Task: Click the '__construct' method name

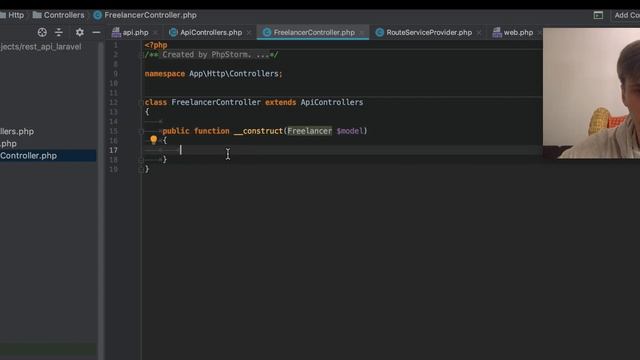Action: tap(258, 131)
